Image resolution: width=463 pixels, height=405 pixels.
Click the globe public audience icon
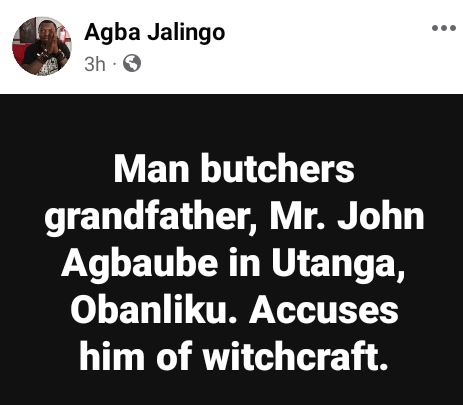132,63
